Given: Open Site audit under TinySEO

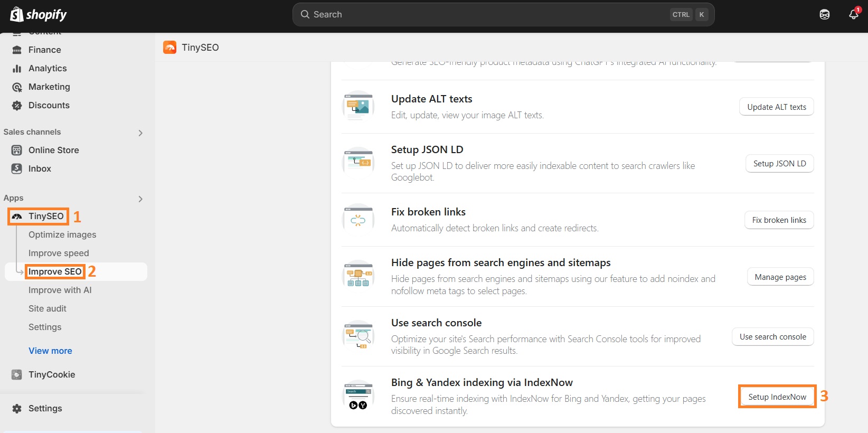Looking at the screenshot, I should (48, 308).
